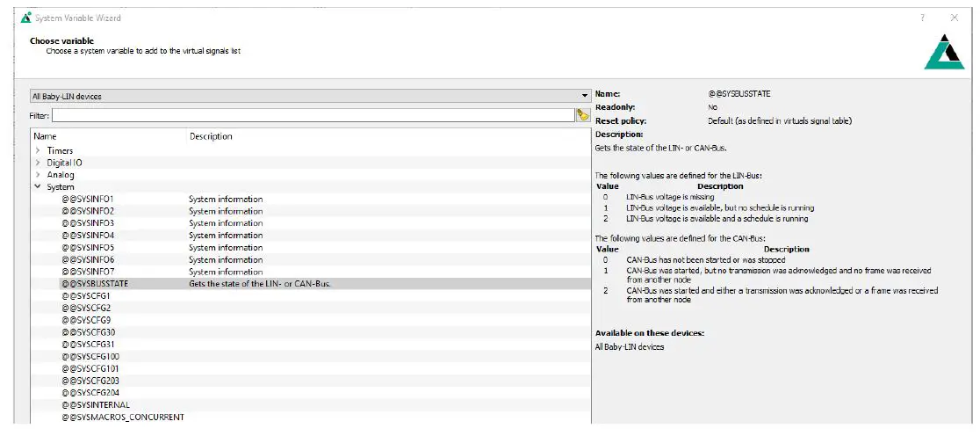Click the Timers tree label

pyautogui.click(x=60, y=151)
